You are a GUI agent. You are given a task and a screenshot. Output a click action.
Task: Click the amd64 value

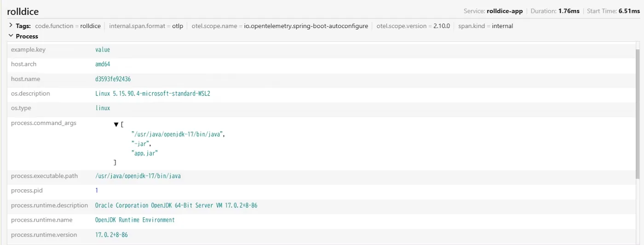(103, 64)
